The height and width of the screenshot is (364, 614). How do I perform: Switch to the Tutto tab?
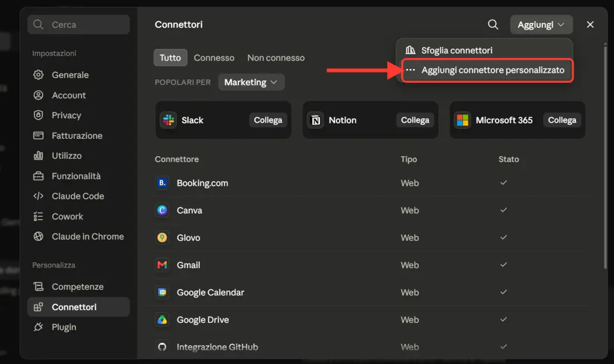click(x=170, y=57)
